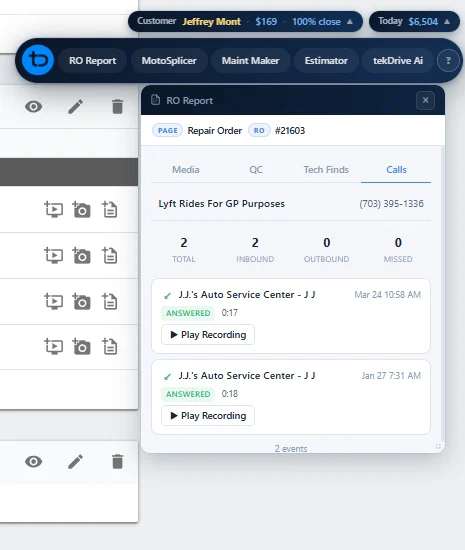Click the lower pencil edit icon

point(75,462)
